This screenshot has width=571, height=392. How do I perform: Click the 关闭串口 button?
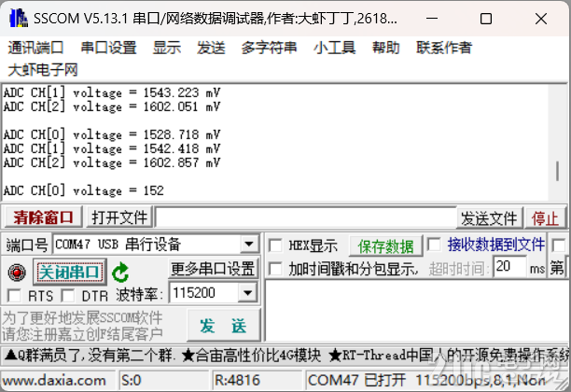[x=69, y=272]
